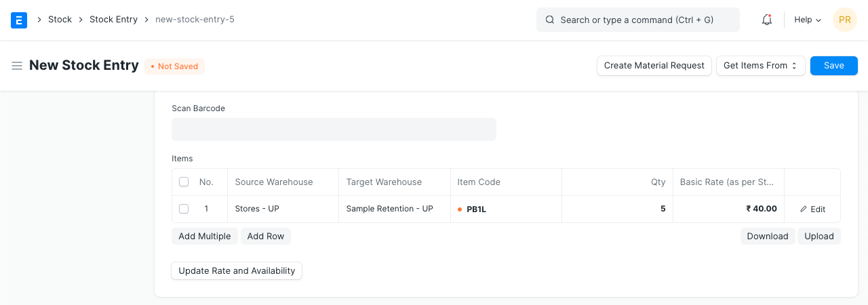This screenshot has width=868, height=305.
Task: Click the ERPNext home logo icon
Action: 19,20
